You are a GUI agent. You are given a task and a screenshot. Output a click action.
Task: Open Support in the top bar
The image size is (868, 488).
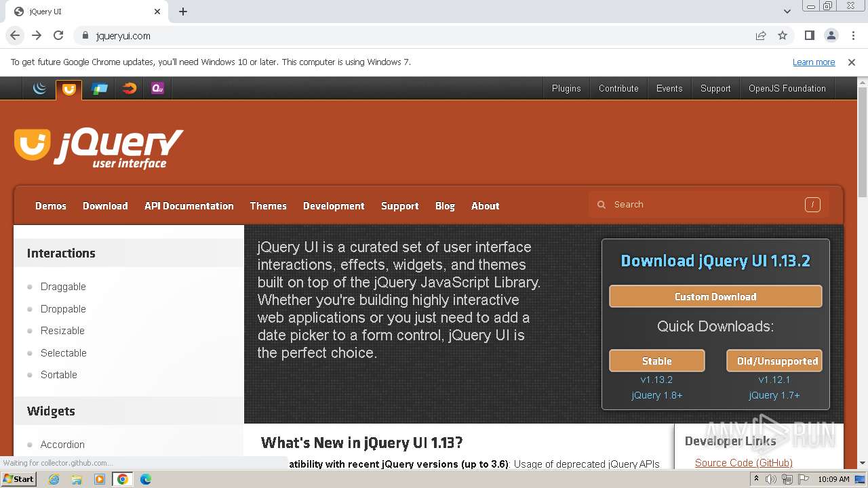pyautogui.click(x=715, y=89)
